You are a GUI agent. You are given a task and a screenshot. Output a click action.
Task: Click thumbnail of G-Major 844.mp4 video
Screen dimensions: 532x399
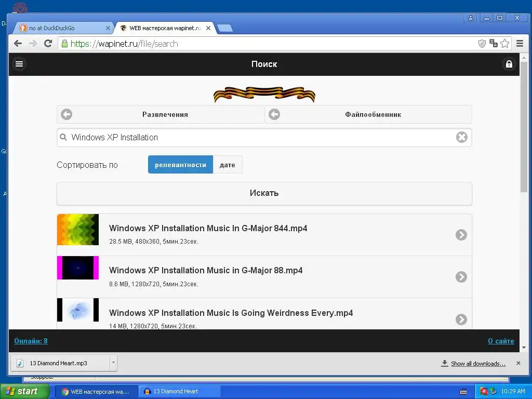[78, 229]
